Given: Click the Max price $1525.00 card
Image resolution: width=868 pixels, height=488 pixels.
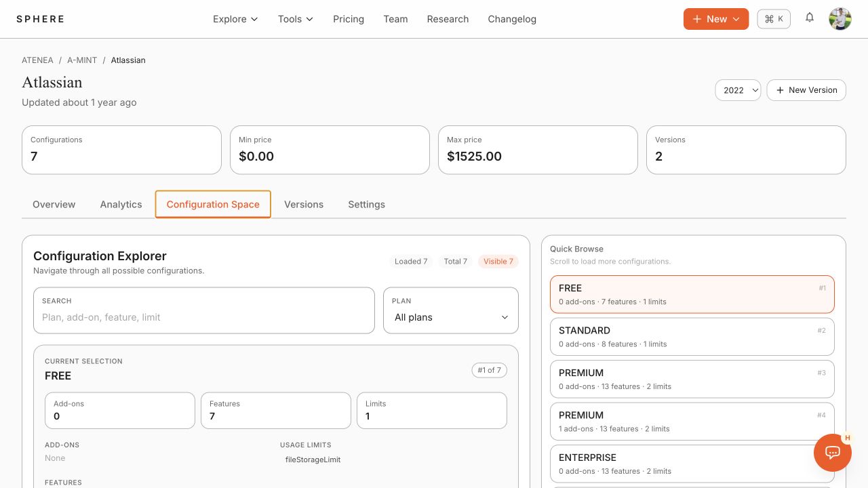Looking at the screenshot, I should 538,150.
